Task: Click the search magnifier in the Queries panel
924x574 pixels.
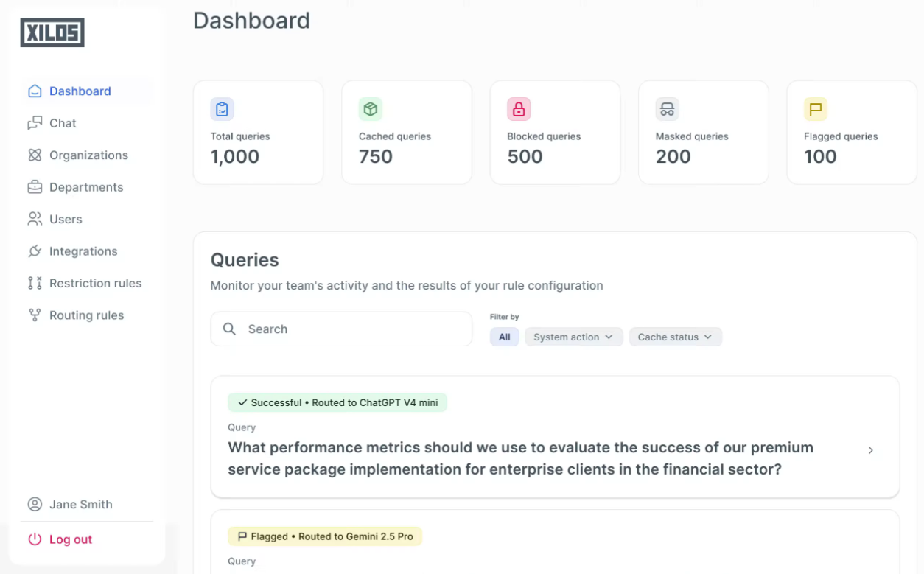Action: coord(229,329)
